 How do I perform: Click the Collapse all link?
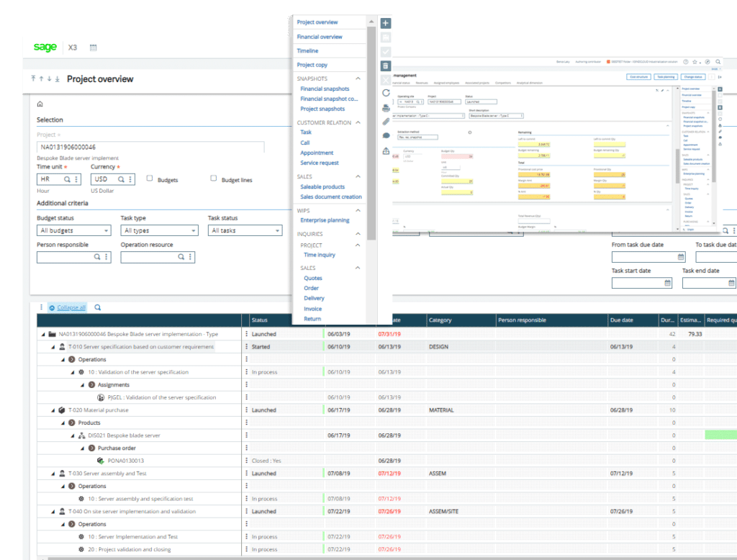pyautogui.click(x=71, y=307)
